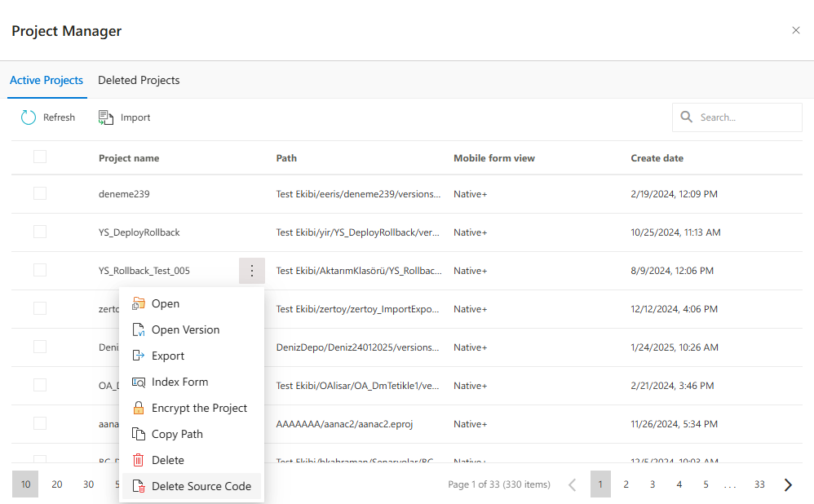This screenshot has width=814, height=504.
Task: Go to page 2
Action: tap(626, 484)
